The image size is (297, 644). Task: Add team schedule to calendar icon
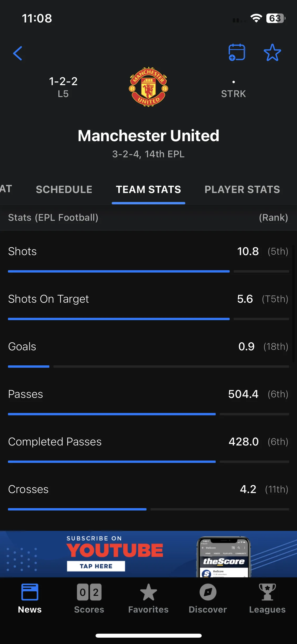237,52
